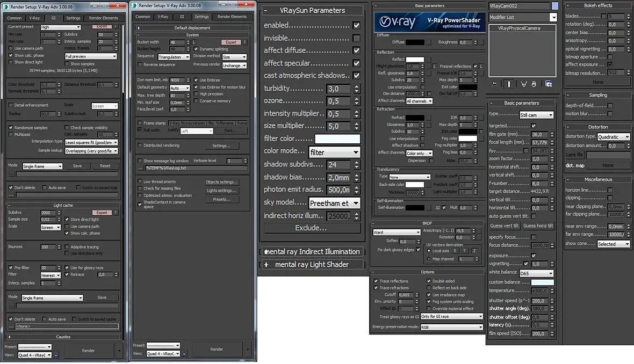The width and height of the screenshot is (634, 364).
Task: Open camera type dropdown showing Still cam
Action: tap(536, 115)
